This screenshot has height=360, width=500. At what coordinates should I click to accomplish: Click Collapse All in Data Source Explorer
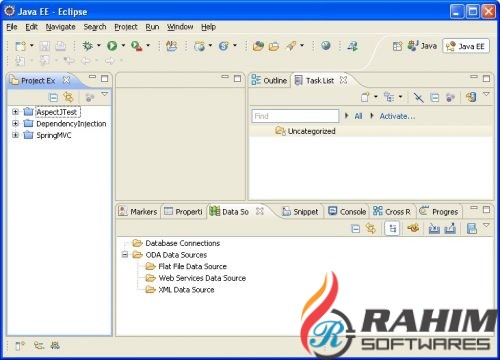pyautogui.click(x=356, y=229)
